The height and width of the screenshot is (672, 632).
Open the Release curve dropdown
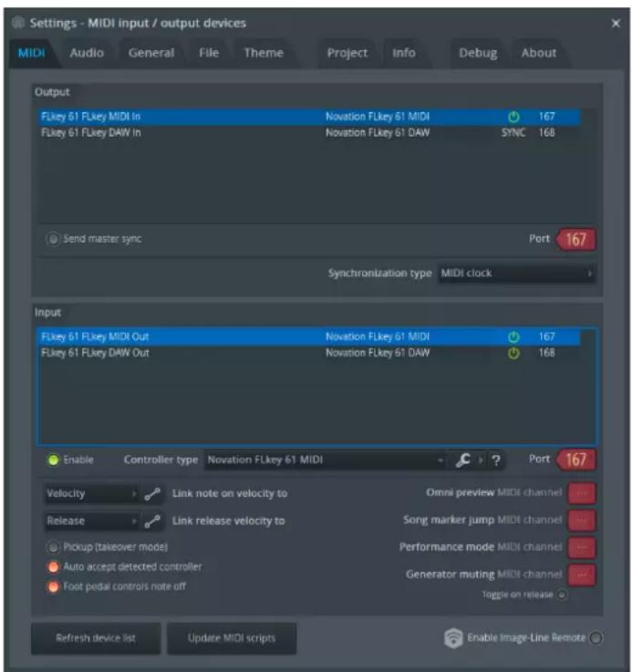91,522
